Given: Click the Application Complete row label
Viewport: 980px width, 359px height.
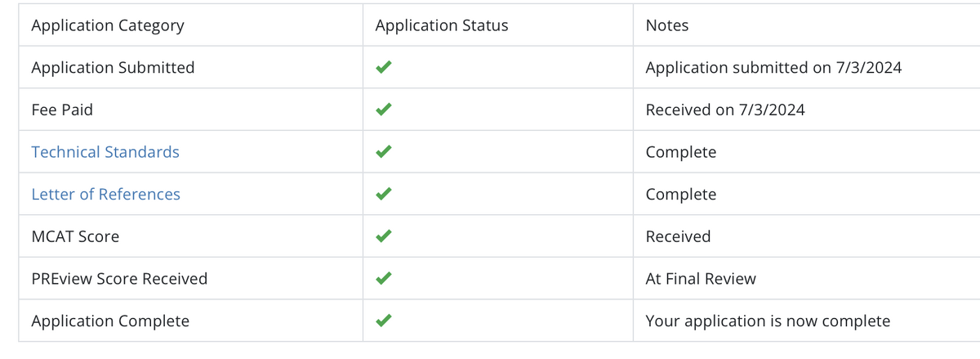Looking at the screenshot, I should pos(110,321).
